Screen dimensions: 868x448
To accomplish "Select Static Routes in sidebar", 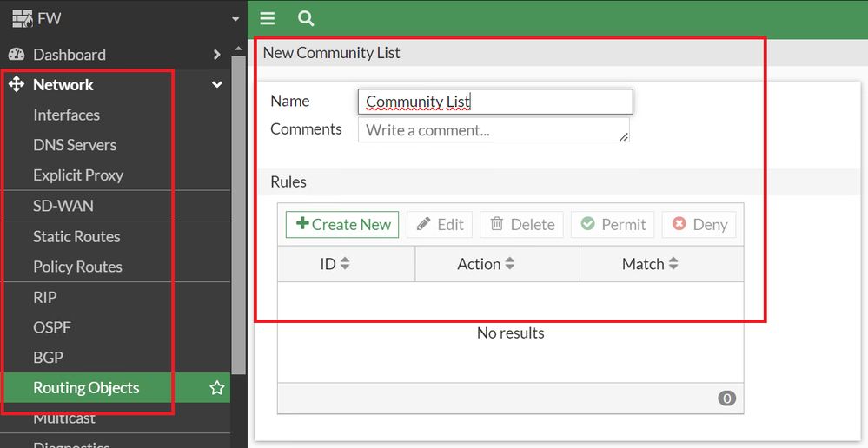I will (76, 236).
